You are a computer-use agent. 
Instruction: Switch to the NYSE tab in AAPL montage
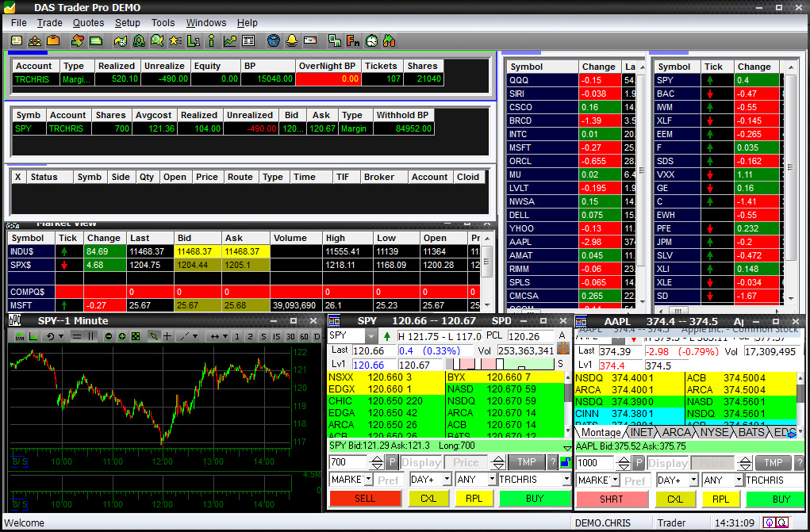[715, 432]
